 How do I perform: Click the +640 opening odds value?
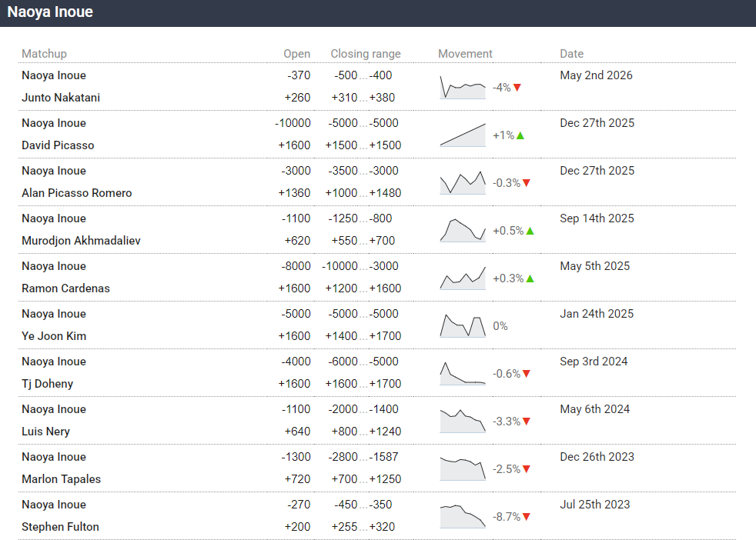pos(297,431)
